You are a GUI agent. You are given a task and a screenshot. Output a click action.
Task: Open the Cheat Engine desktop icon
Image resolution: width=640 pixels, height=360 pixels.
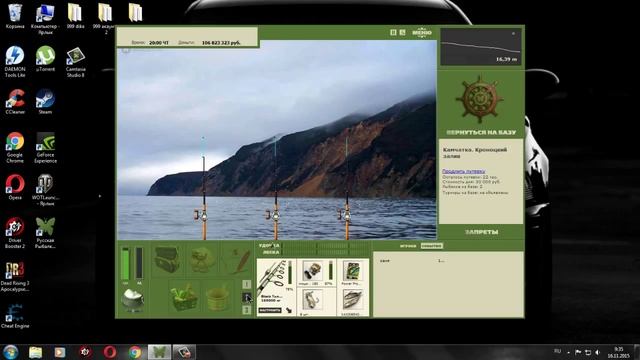[x=15, y=316]
